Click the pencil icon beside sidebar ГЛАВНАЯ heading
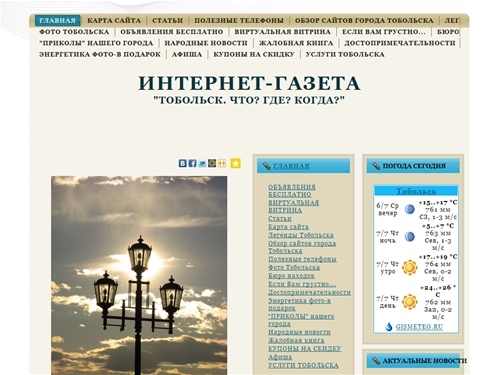500x375 pixels. tap(266, 166)
